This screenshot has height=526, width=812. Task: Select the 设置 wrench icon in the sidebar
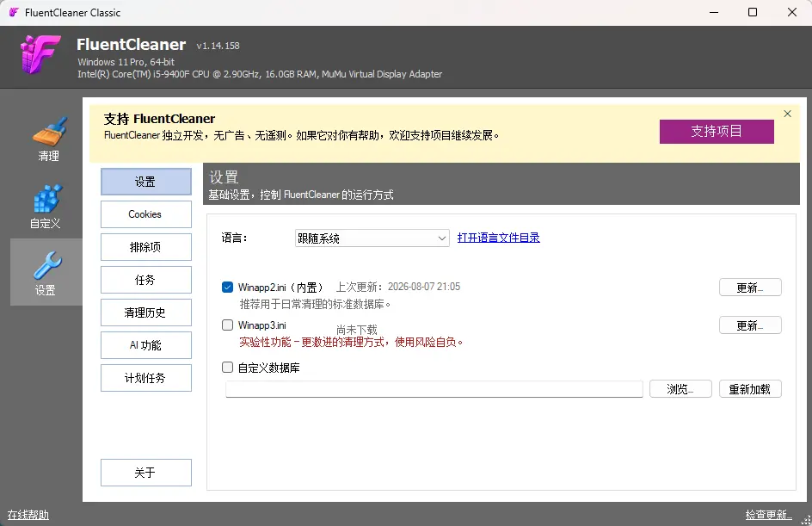click(x=46, y=272)
